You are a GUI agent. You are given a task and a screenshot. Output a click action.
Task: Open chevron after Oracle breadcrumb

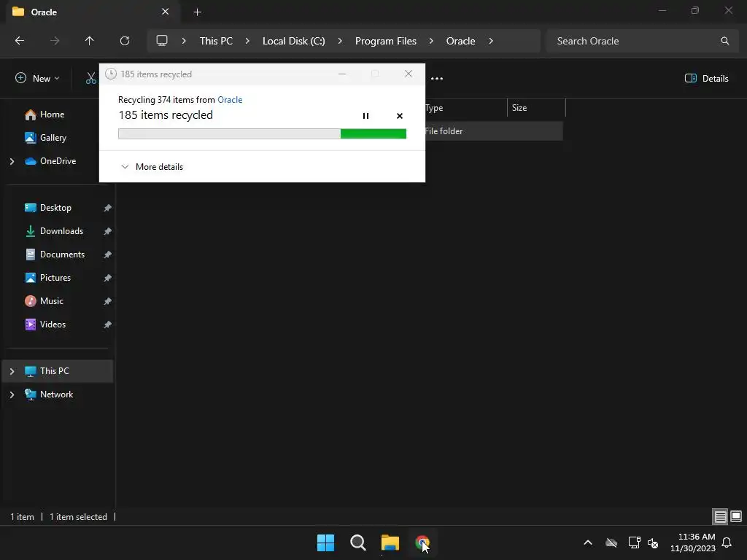(x=491, y=41)
